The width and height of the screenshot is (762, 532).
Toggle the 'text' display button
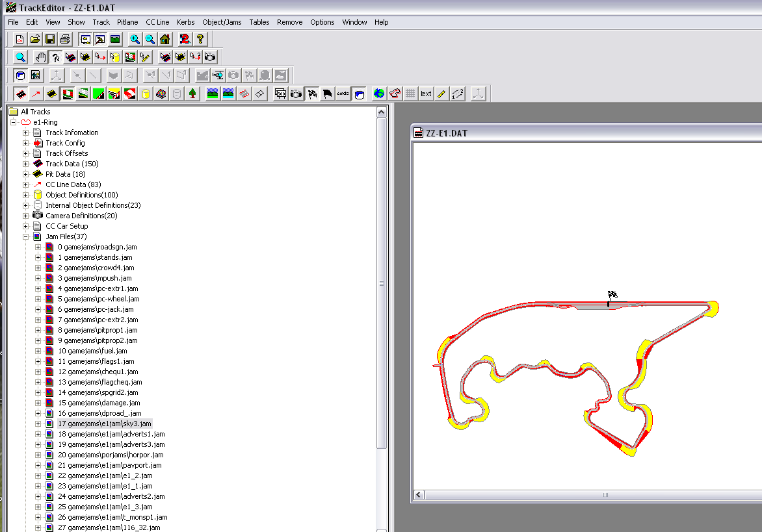(426, 94)
